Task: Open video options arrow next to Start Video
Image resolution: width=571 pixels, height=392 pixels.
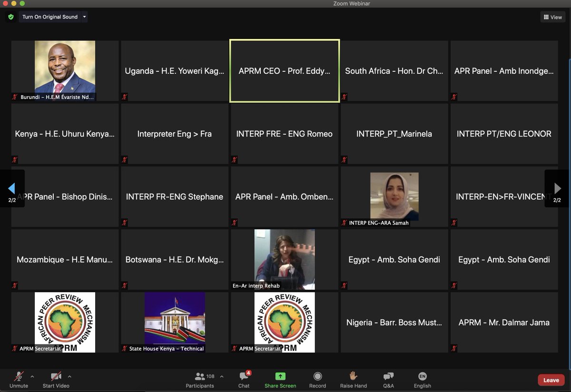Action: click(69, 376)
